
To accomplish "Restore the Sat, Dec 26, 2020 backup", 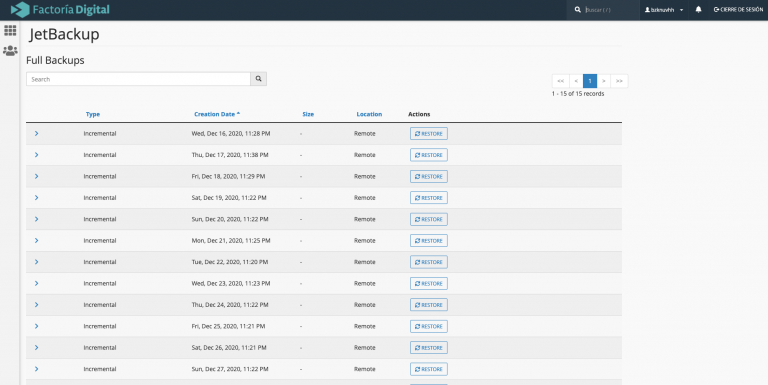I will (429, 348).
